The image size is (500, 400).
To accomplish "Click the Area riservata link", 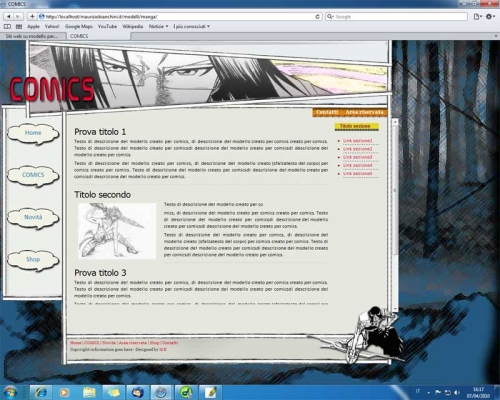I will tap(365, 112).
